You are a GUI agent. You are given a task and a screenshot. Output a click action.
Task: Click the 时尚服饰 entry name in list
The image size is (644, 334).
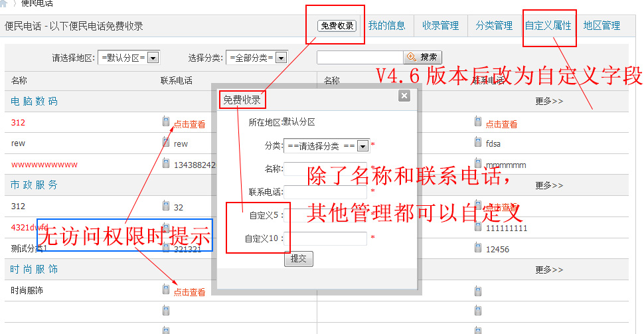click(27, 290)
